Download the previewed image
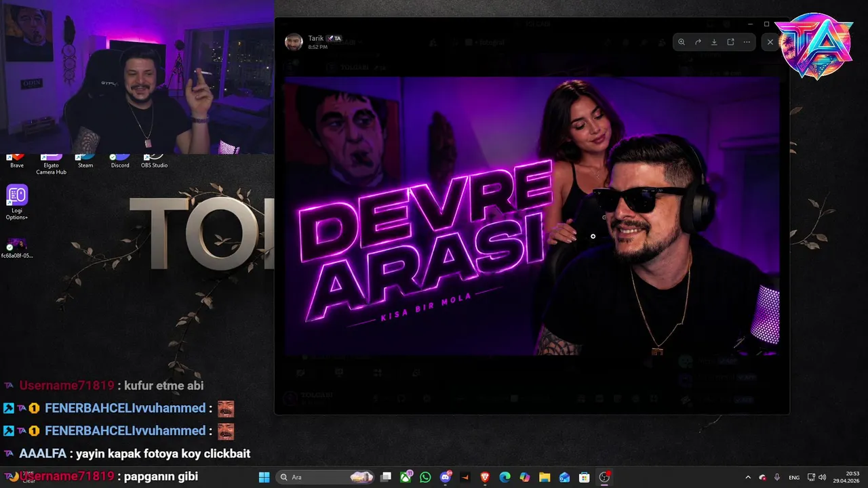 point(714,42)
